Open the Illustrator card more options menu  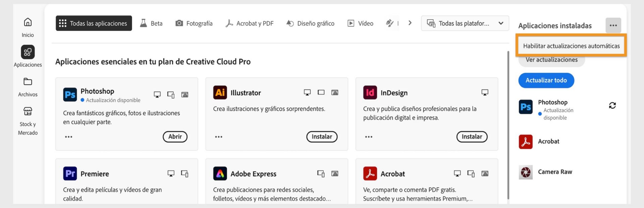tap(219, 137)
